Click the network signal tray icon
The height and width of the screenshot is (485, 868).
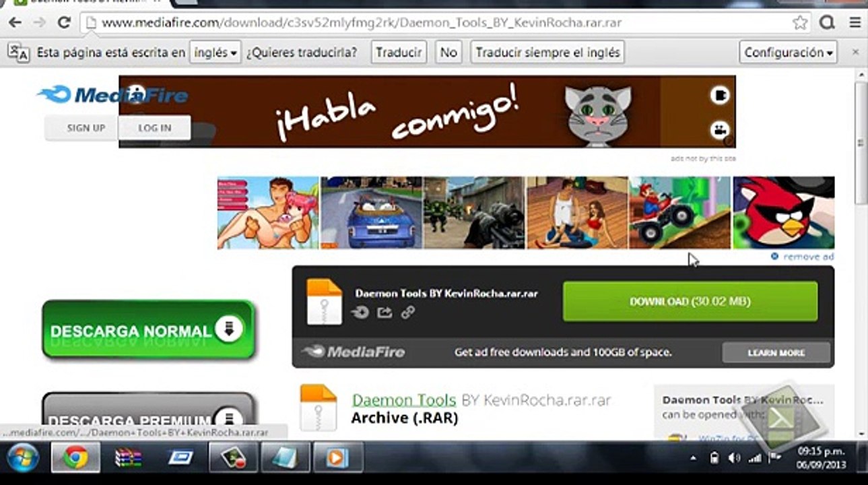pos(755,458)
